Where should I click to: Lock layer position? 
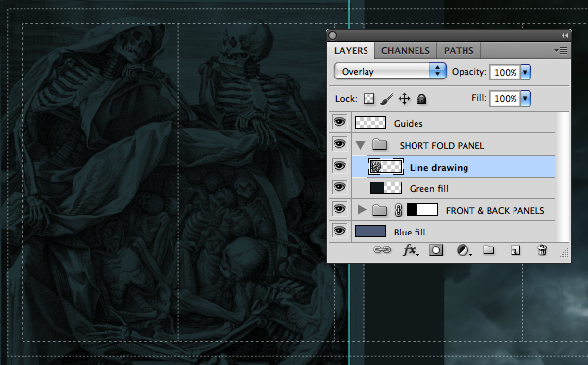click(x=404, y=99)
